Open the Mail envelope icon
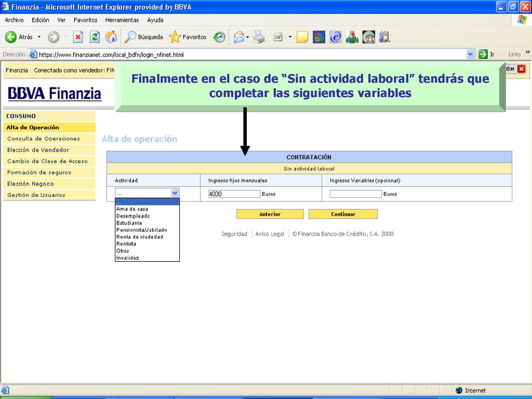The image size is (532, 399). tap(239, 37)
